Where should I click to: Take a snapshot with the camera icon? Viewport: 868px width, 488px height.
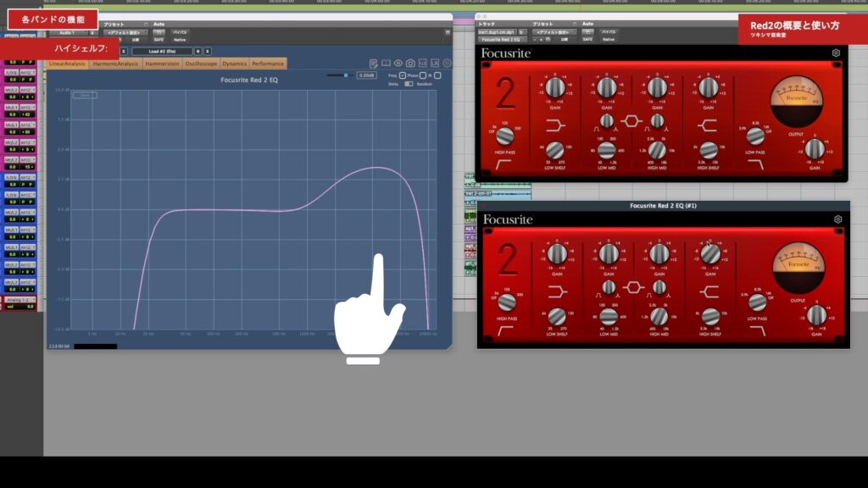(410, 64)
